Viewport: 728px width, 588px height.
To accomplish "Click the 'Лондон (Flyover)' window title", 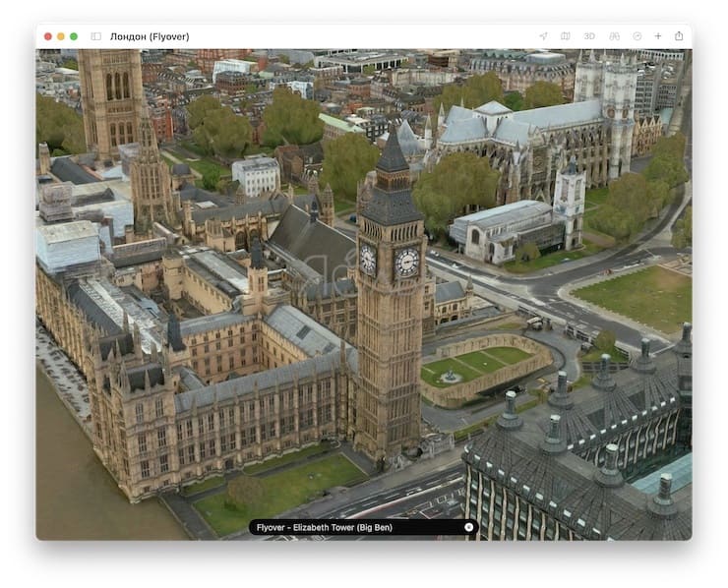I will pos(150,36).
